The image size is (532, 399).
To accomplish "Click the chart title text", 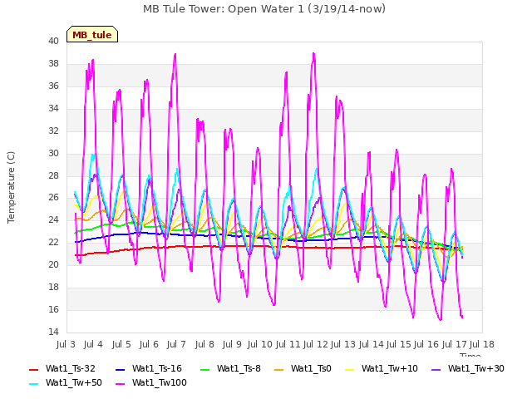I will point(264,9).
